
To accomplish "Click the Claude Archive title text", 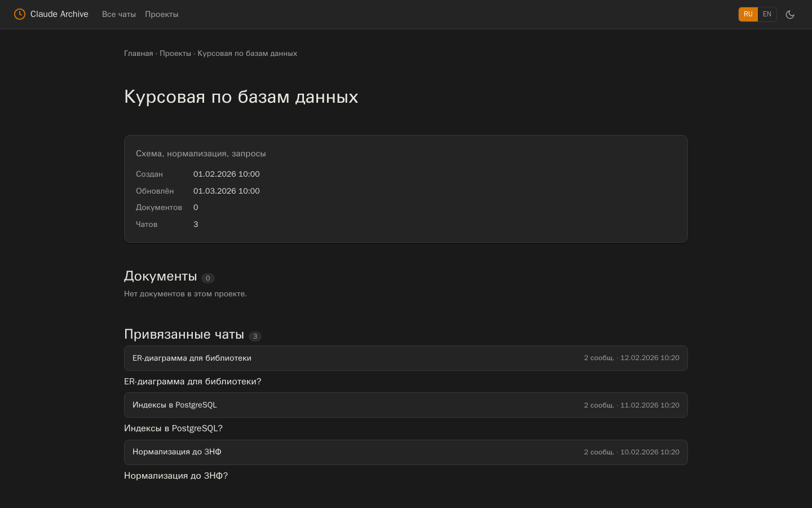I will 59,14.
